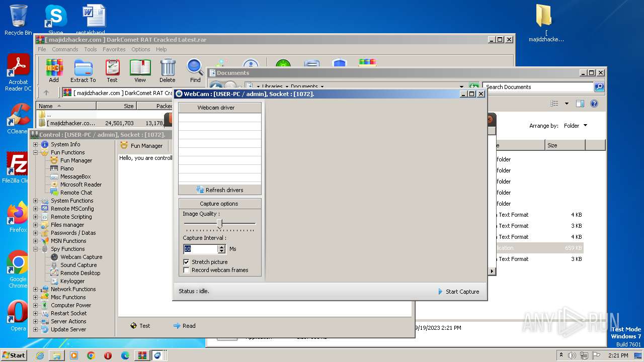Screen dimensions: 644x362
Task: Open the WinRAR Tools menu
Action: [x=91, y=49]
